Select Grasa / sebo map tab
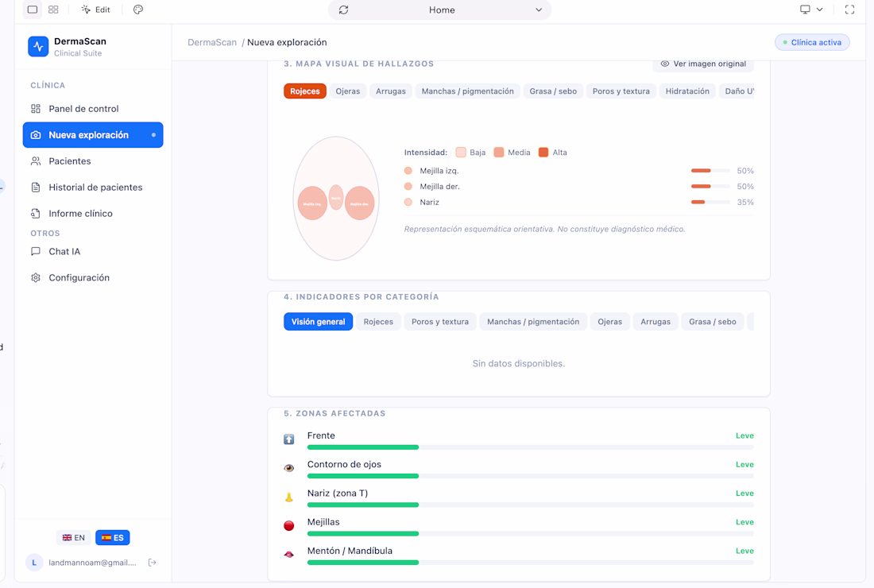The width and height of the screenshot is (874, 588). pos(553,91)
